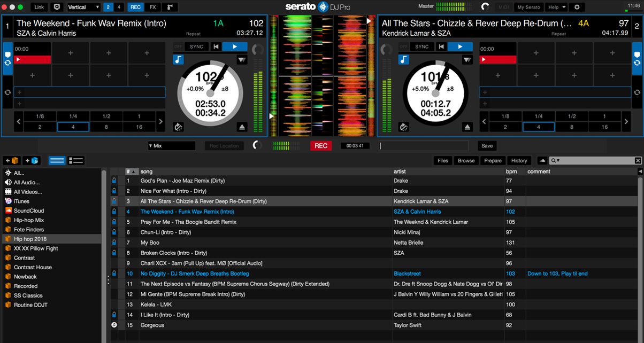644x343 pixels.
Task: Create a new smart crate
Action: pos(31,160)
